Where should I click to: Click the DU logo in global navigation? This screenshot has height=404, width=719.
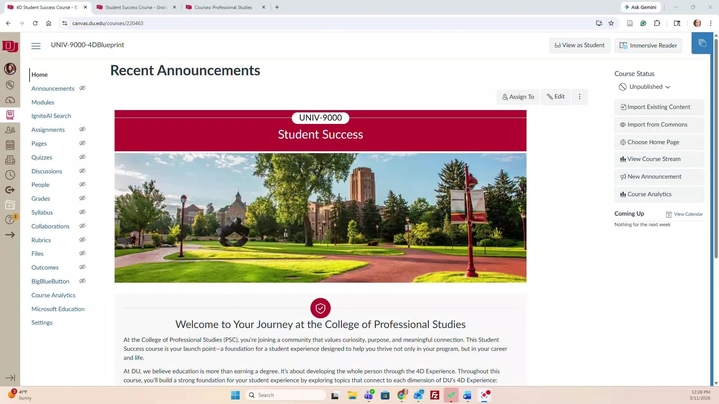tap(10, 46)
